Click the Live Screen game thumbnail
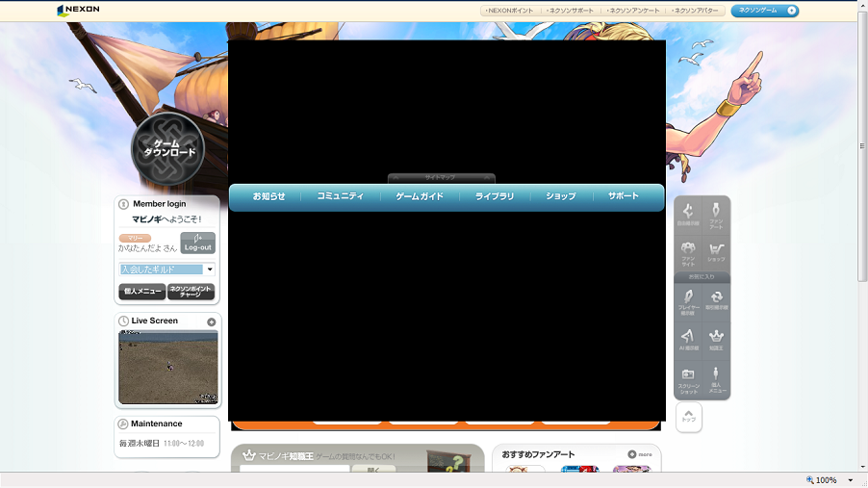Image resolution: width=868 pixels, height=488 pixels. click(168, 367)
